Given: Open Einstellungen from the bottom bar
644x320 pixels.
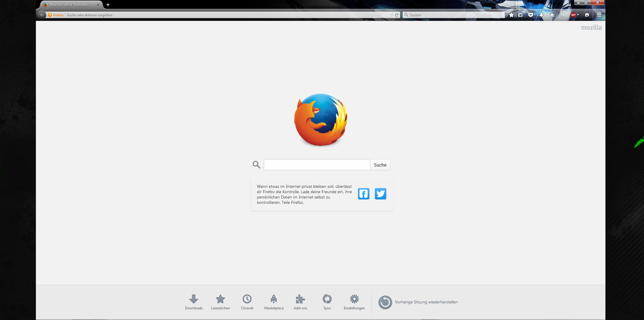Looking at the screenshot, I should click(354, 302).
